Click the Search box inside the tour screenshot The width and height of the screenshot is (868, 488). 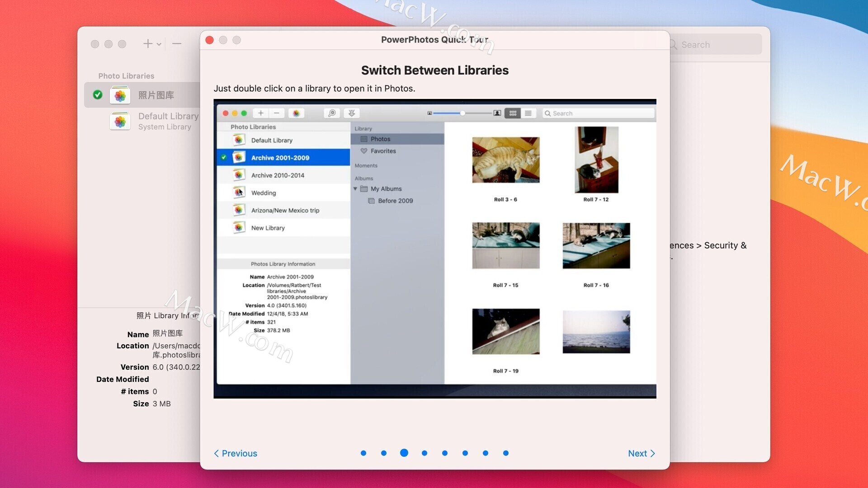pyautogui.click(x=599, y=113)
